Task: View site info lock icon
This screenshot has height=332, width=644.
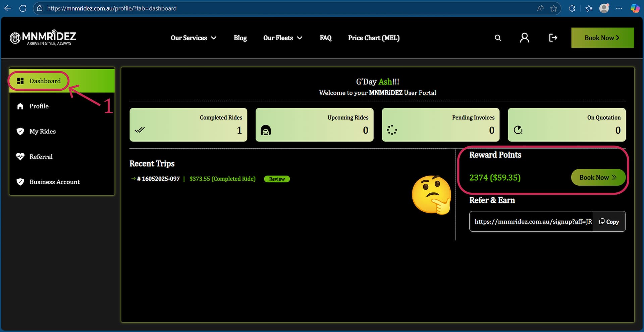Action: click(40, 8)
